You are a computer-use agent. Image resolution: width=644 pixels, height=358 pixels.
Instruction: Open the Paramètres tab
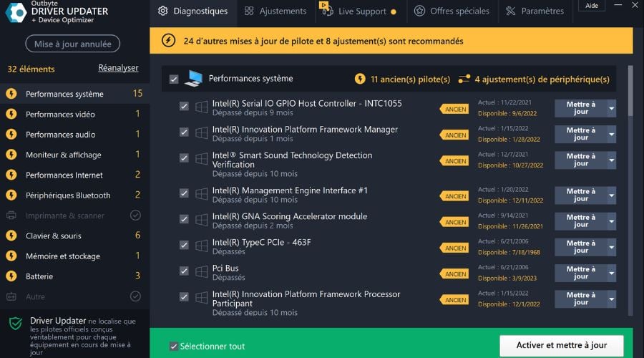coord(535,11)
